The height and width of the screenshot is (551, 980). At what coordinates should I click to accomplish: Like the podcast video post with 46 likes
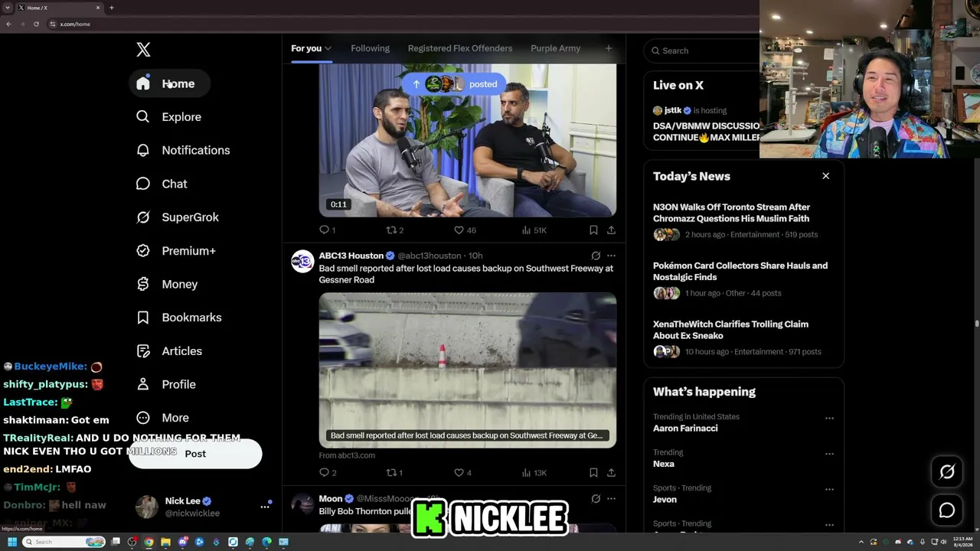[465, 230]
